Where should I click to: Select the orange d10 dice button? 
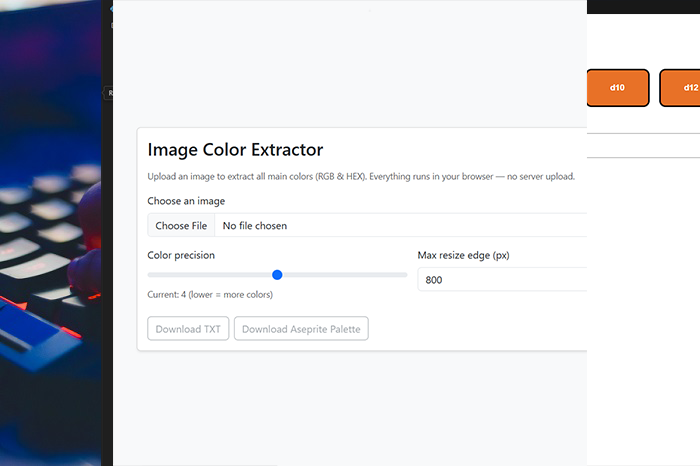pos(617,88)
